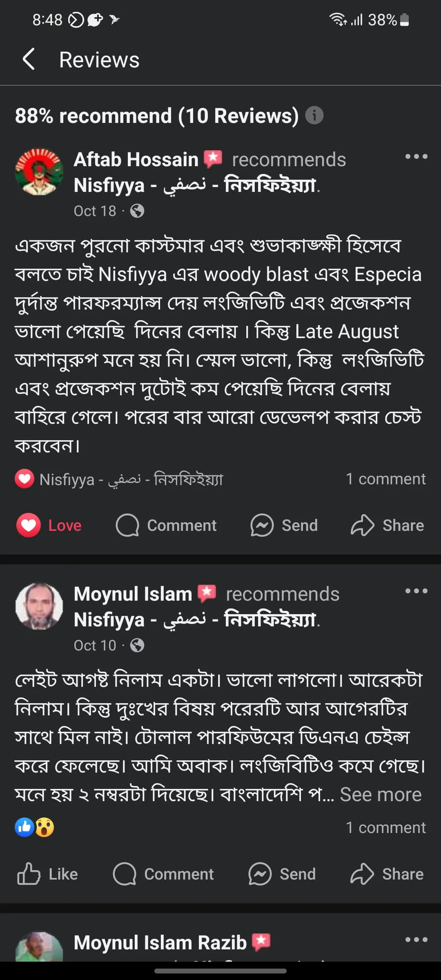View 1 comment on Aftab Hossain's review
The image size is (441, 980).
tap(385, 479)
